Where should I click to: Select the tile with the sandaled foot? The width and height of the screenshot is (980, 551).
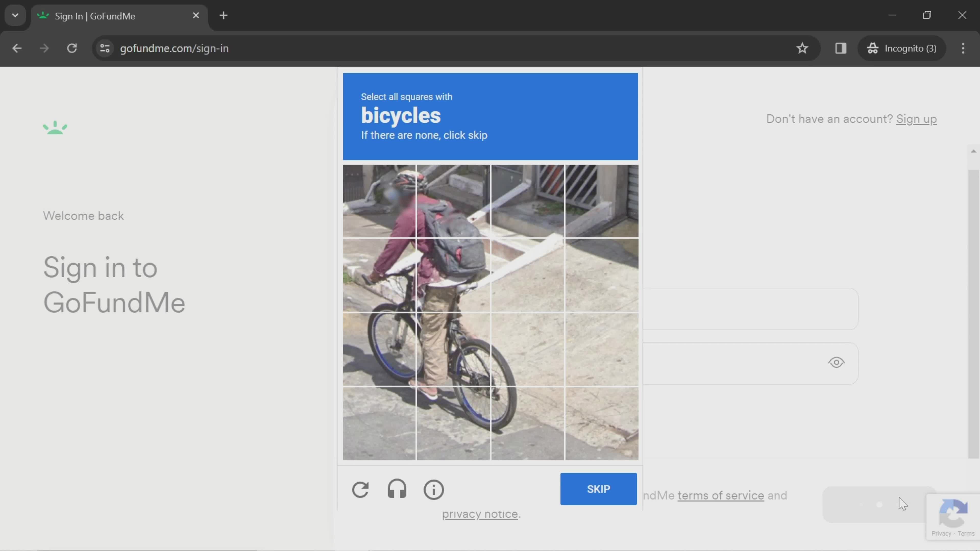tap(453, 423)
